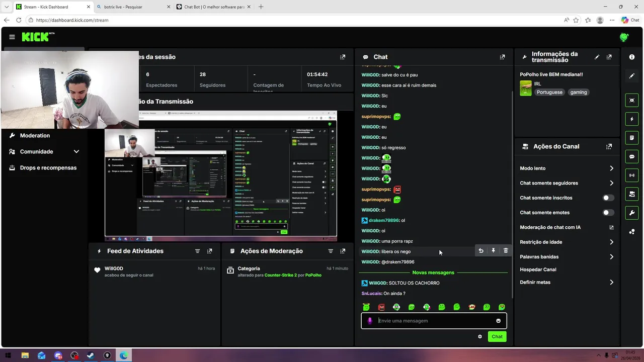Open the emoji picker in the message box
The width and height of the screenshot is (644, 362).
(499, 321)
